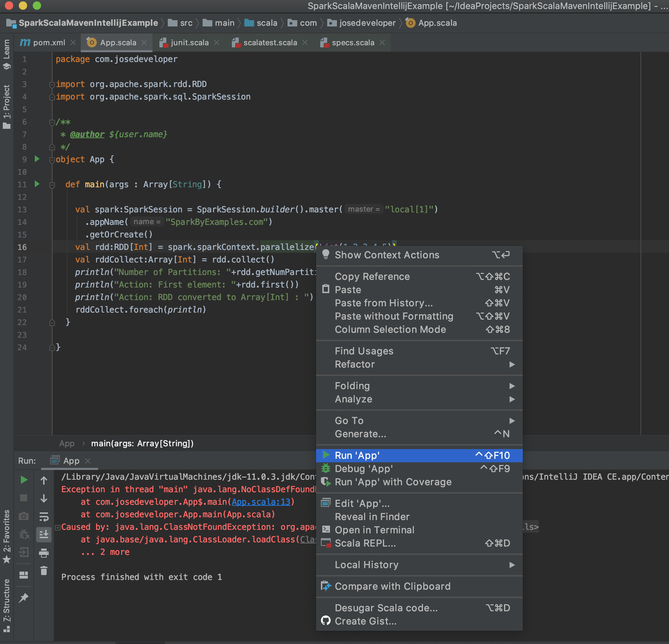The width and height of the screenshot is (669, 644).
Task: Open the Refactor submenu
Action: point(419,364)
